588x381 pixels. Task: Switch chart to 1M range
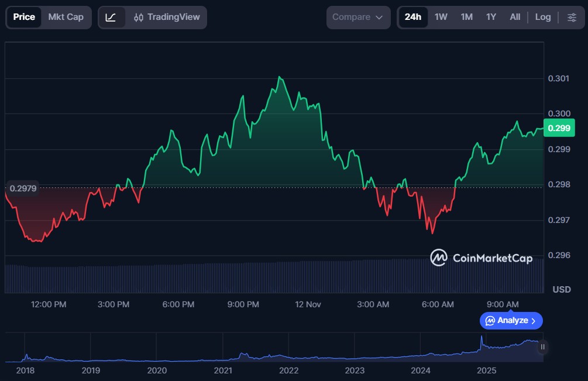(466, 18)
